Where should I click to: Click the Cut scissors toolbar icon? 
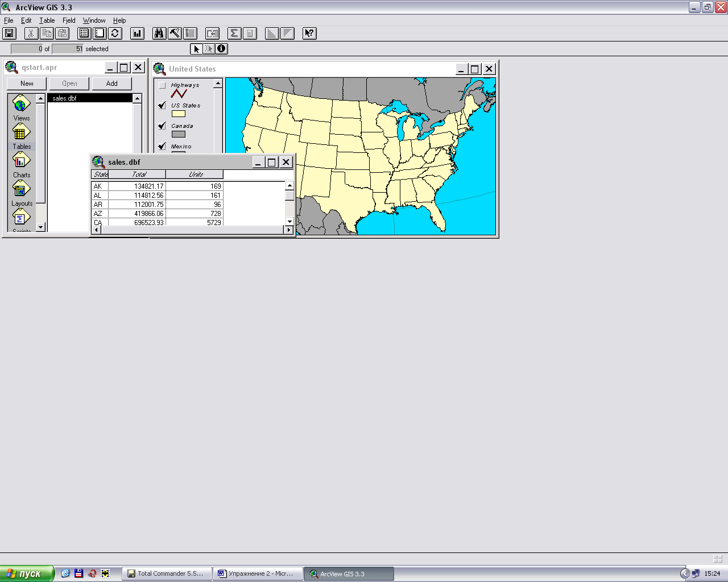coord(31,33)
